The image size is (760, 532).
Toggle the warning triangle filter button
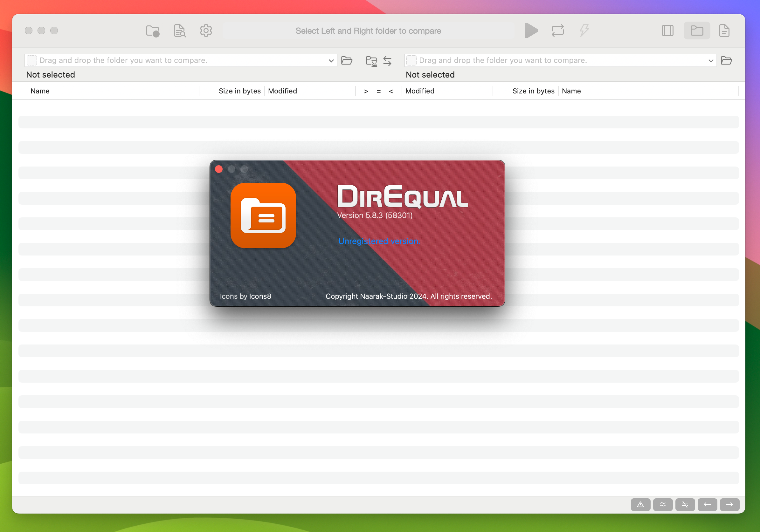coord(640,505)
